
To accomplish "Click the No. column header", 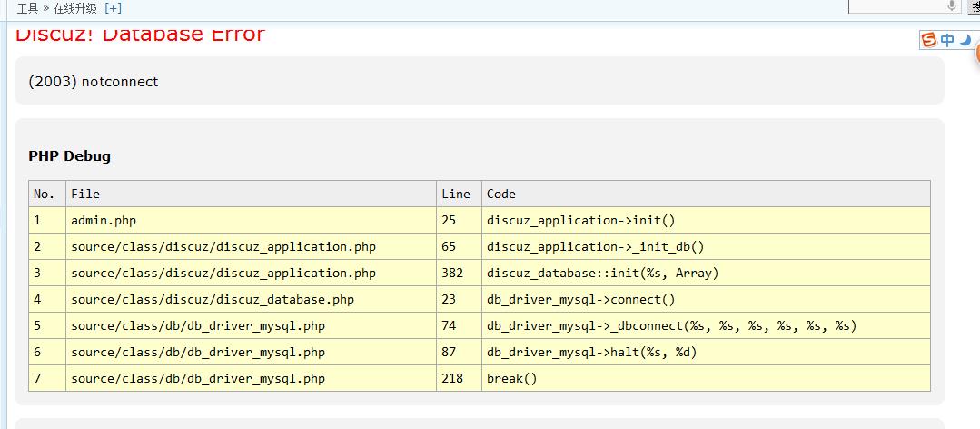I will (x=47, y=194).
